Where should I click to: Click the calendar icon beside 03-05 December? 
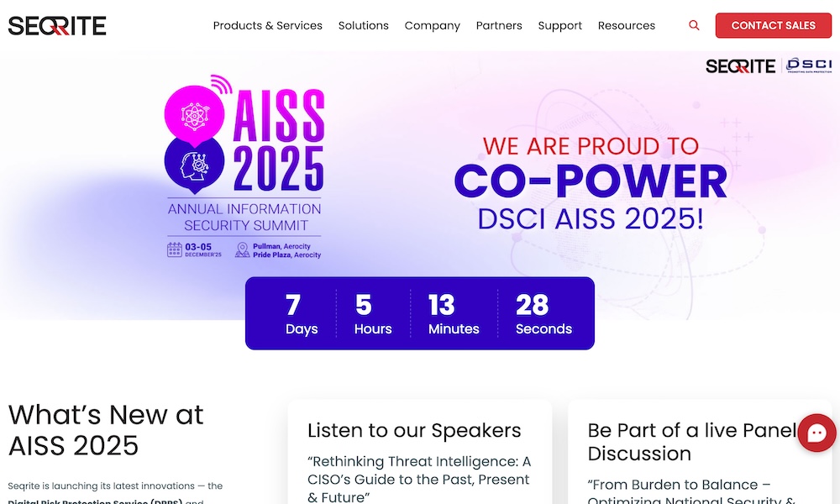coord(175,249)
